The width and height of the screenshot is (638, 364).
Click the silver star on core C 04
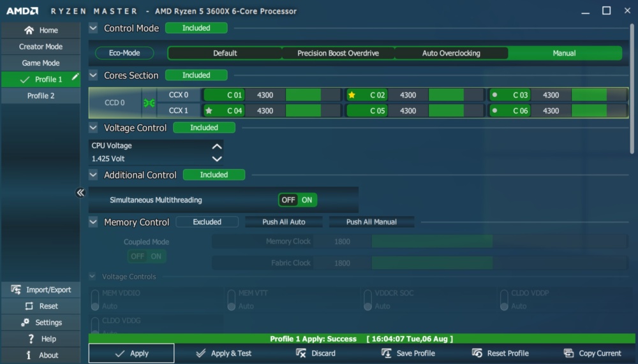pyautogui.click(x=209, y=111)
